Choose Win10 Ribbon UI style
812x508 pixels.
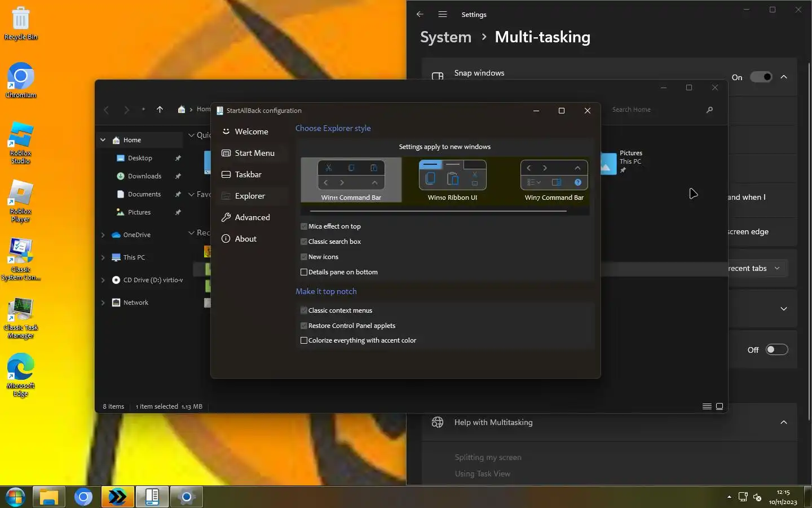coord(452,180)
